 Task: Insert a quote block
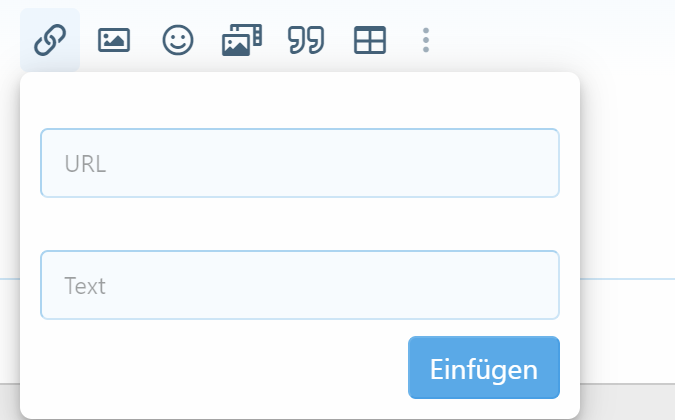306,40
